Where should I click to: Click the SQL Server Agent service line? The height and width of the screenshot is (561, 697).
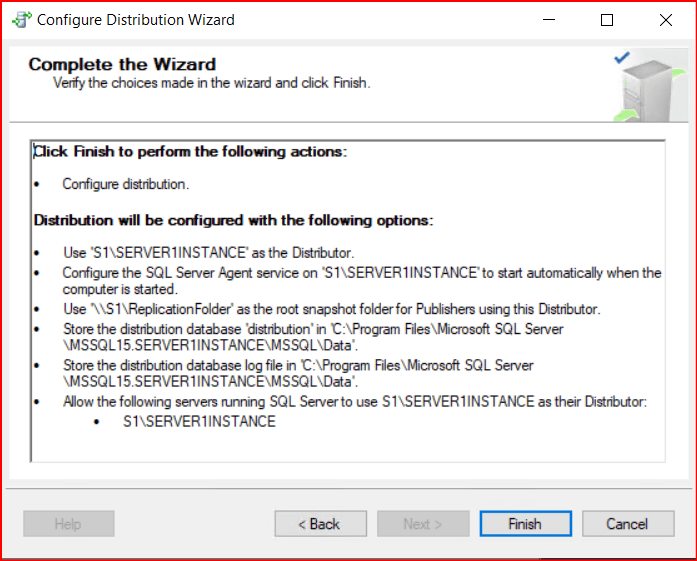[360, 272]
